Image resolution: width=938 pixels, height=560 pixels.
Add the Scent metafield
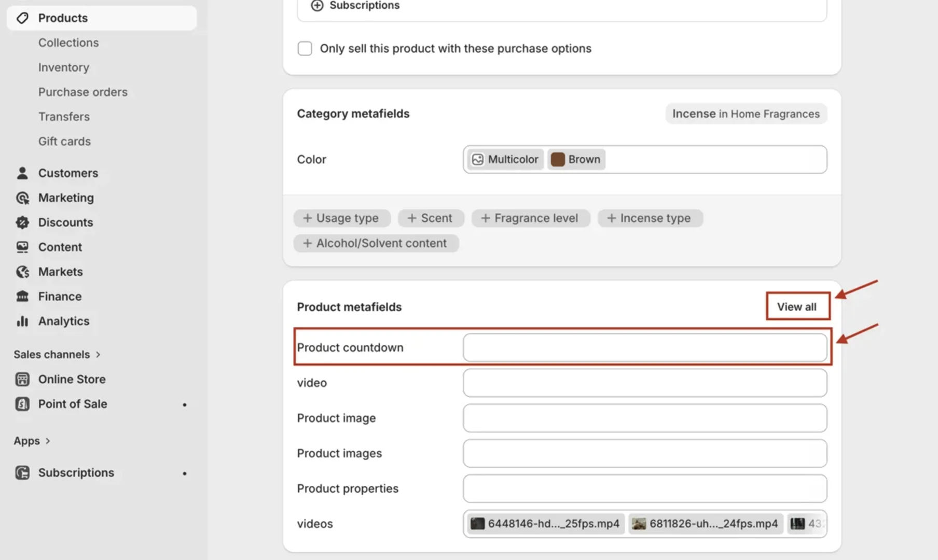point(431,218)
